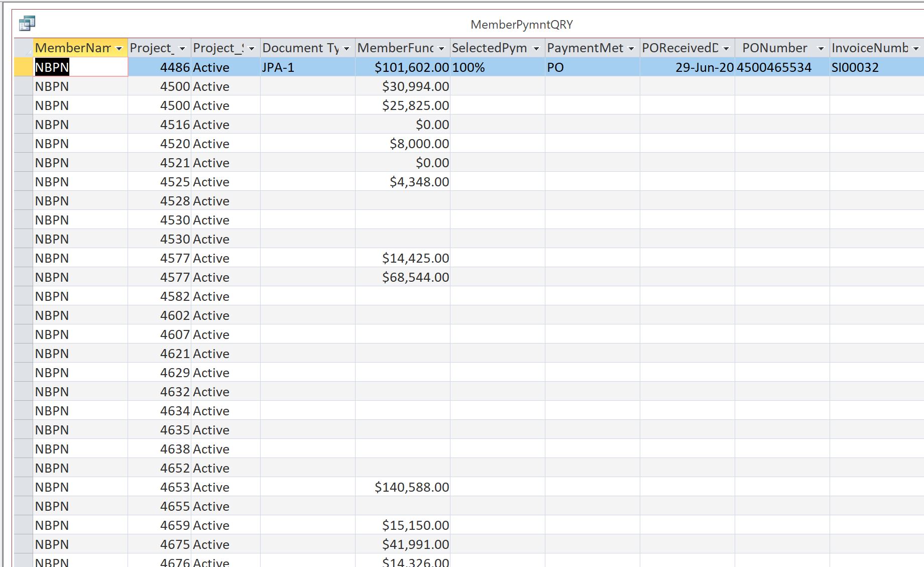Click project number 4652 cell
The height and width of the screenshot is (567, 924).
point(160,468)
